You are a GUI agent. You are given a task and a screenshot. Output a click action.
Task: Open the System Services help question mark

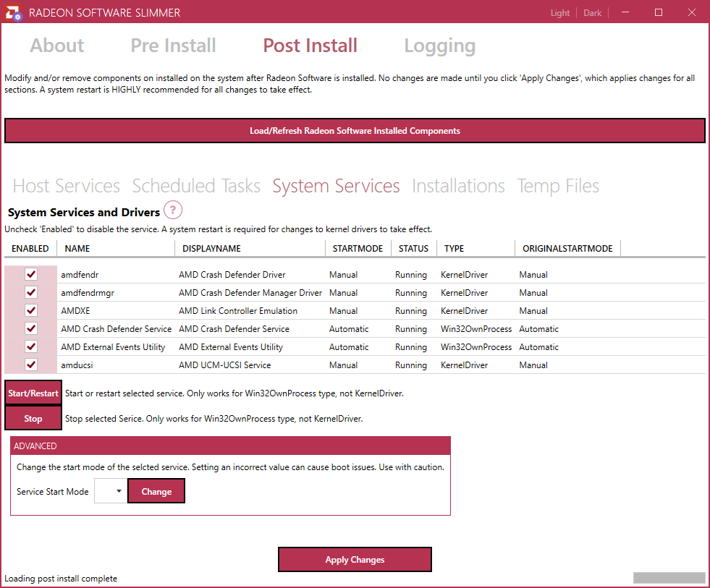[x=172, y=210]
